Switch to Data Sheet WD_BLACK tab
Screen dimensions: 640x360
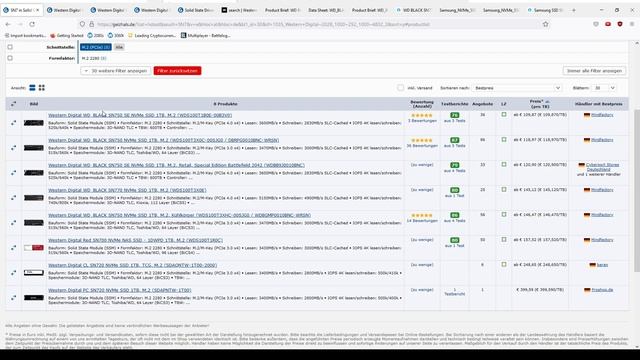[325, 10]
